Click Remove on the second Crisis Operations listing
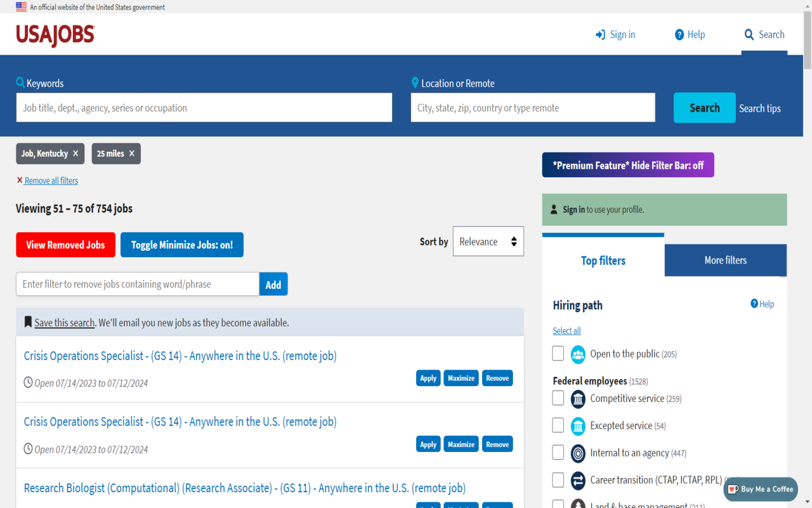Screen dimensions: 812x508 tap(497, 444)
